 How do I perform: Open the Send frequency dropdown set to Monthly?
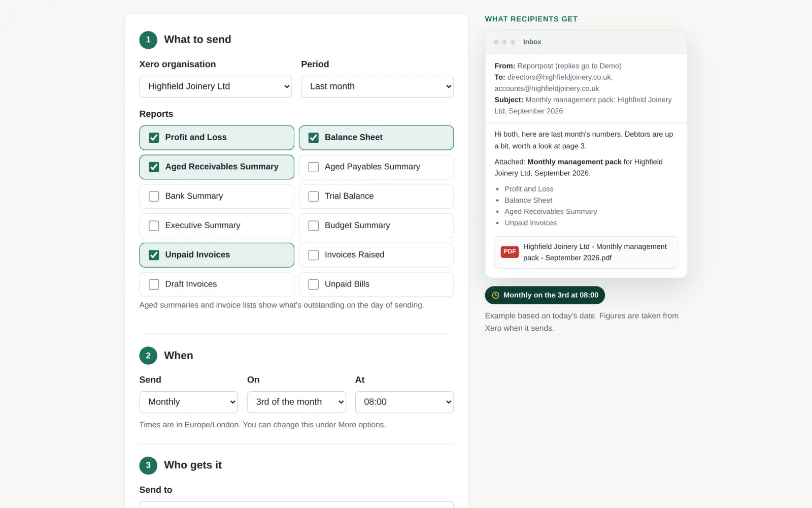(189, 402)
